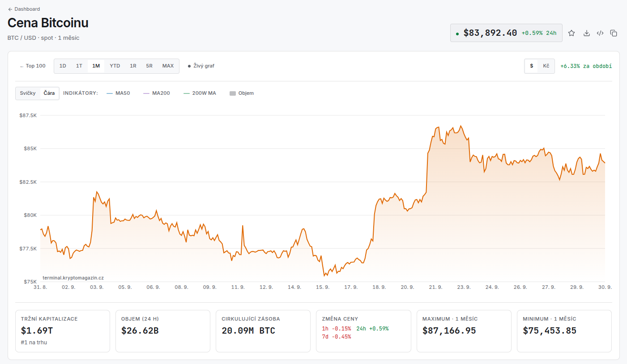
Task: Switch chart to Čára line mode
Action: [49, 93]
